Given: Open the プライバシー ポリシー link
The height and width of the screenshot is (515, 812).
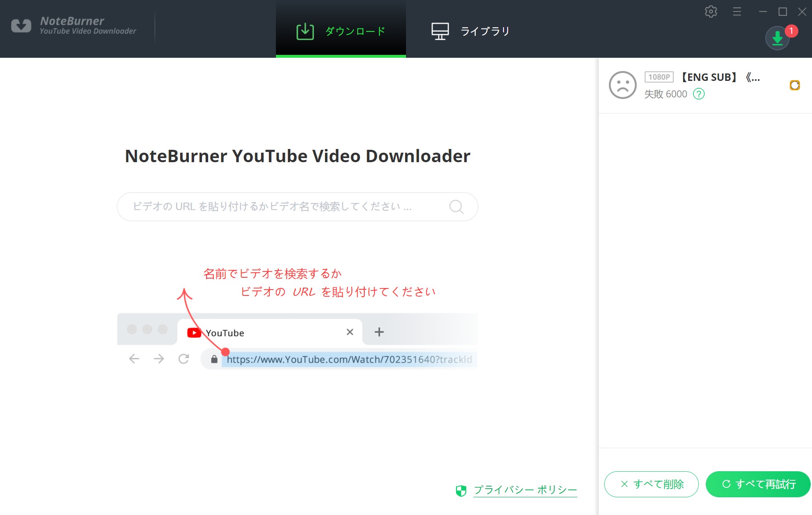Looking at the screenshot, I should point(525,490).
